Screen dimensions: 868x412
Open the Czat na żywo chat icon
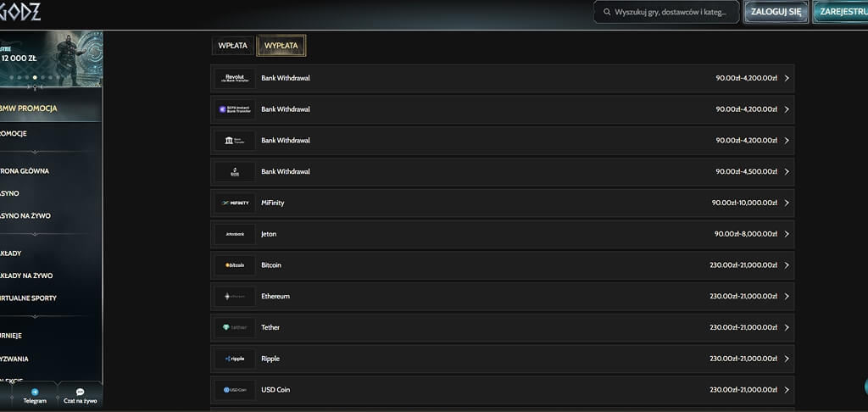(x=80, y=392)
